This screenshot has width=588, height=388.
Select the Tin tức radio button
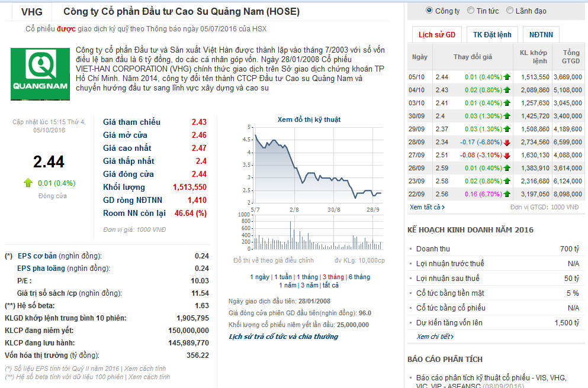[471, 11]
